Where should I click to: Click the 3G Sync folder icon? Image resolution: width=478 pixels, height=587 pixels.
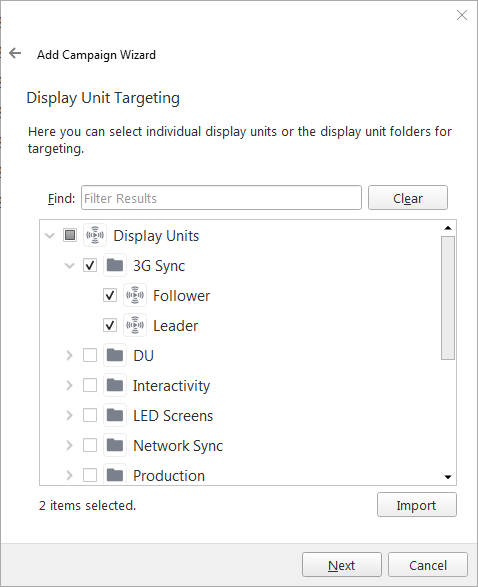click(115, 265)
